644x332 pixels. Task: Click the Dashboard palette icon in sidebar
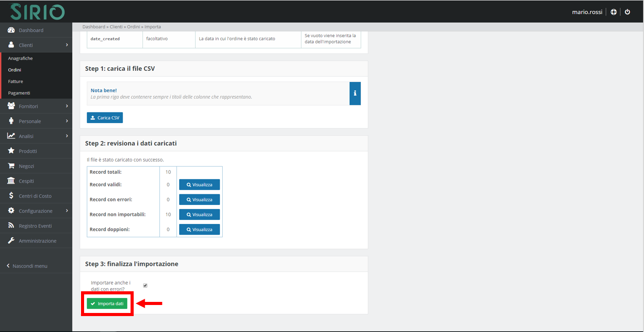(x=12, y=30)
